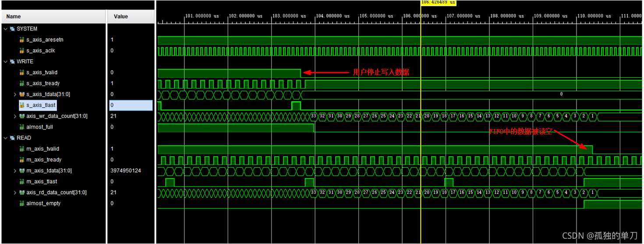This screenshot has height=244, width=644.
Task: Click the Value column header
Action: tap(121, 17)
